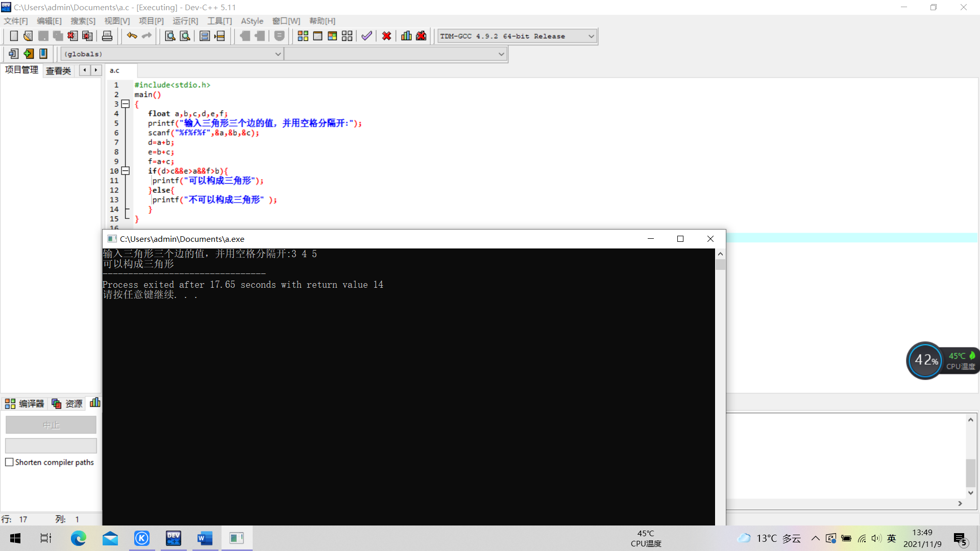Image resolution: width=980 pixels, height=551 pixels.
Task: Click the Find magnifier icon
Action: tap(170, 36)
